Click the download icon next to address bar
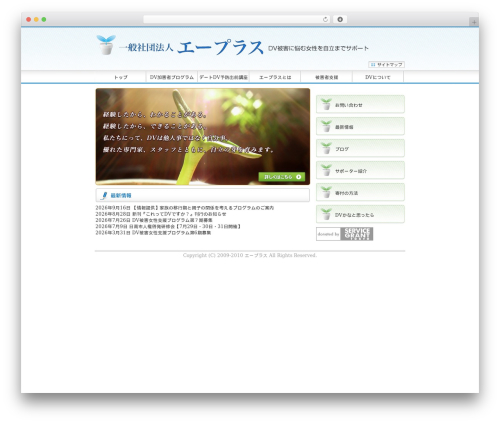Screen dimensions: 500x423 tap(340, 20)
